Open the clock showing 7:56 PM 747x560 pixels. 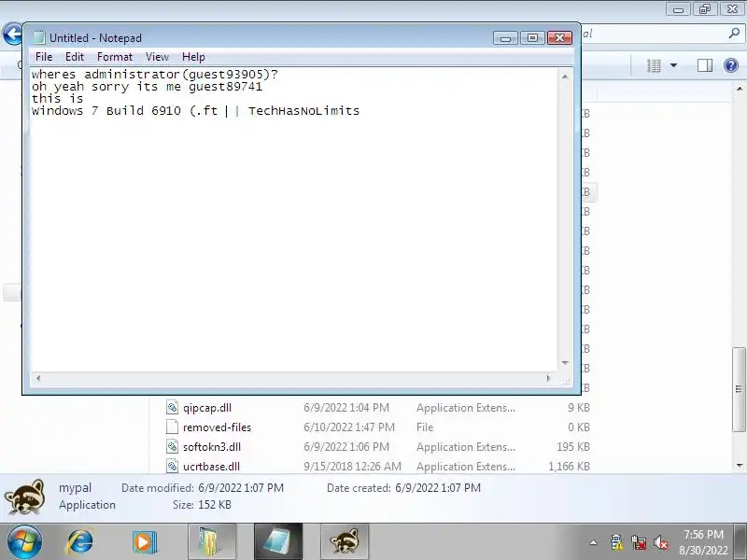tap(704, 542)
